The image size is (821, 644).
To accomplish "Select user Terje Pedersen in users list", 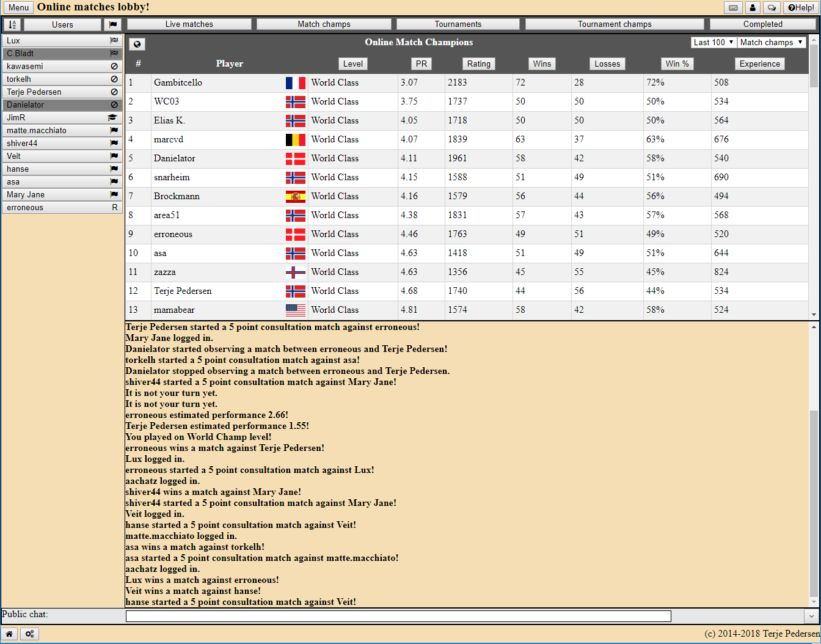I will pos(62,92).
